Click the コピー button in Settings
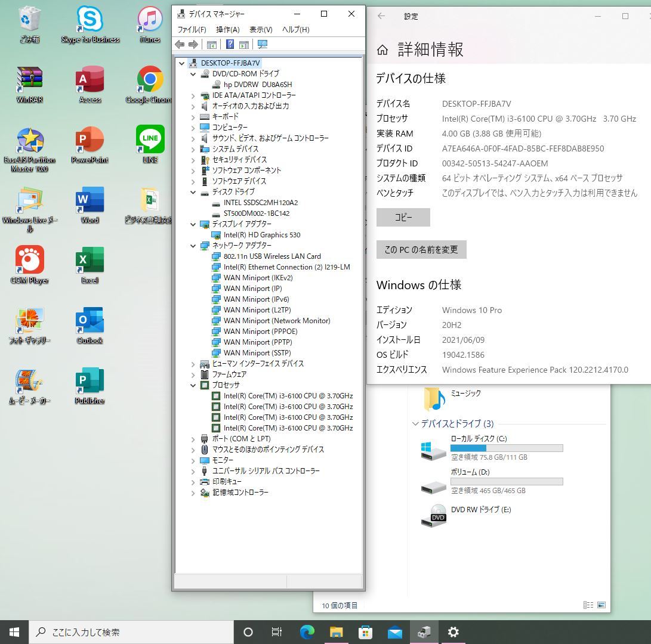 403,217
